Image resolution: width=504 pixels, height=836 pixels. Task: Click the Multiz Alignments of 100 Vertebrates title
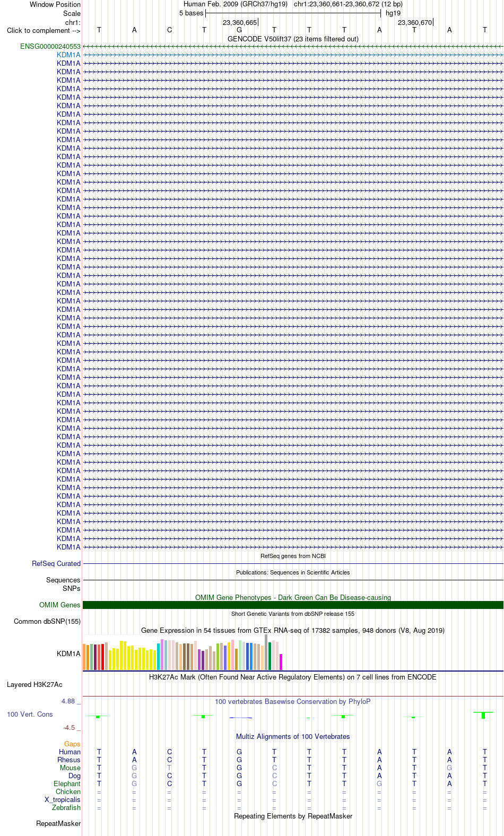tap(293, 737)
